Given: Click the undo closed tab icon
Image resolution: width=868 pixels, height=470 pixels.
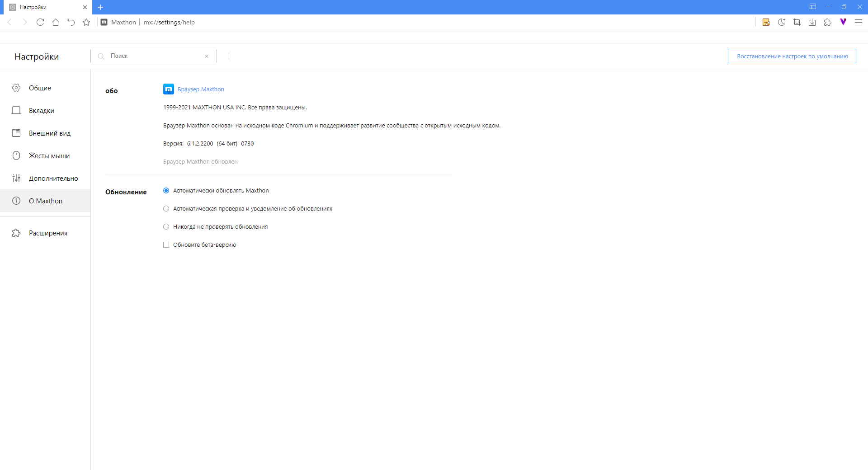Looking at the screenshot, I should point(71,22).
